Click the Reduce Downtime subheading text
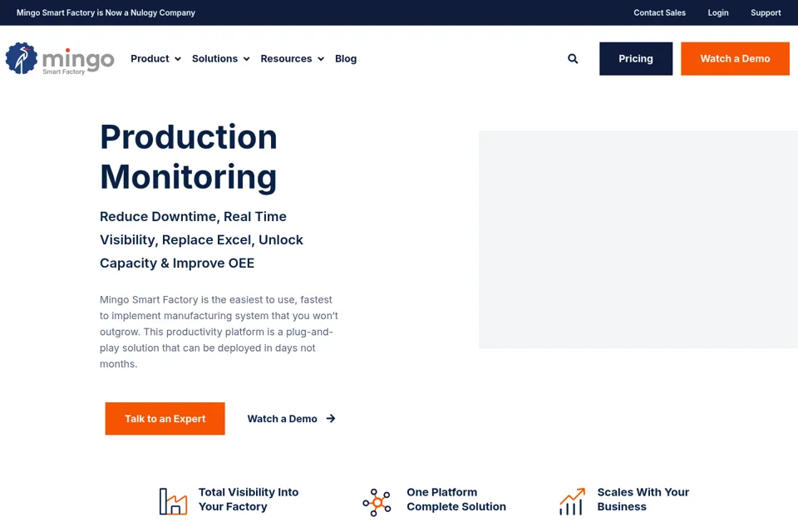The image size is (798, 532). (201, 239)
